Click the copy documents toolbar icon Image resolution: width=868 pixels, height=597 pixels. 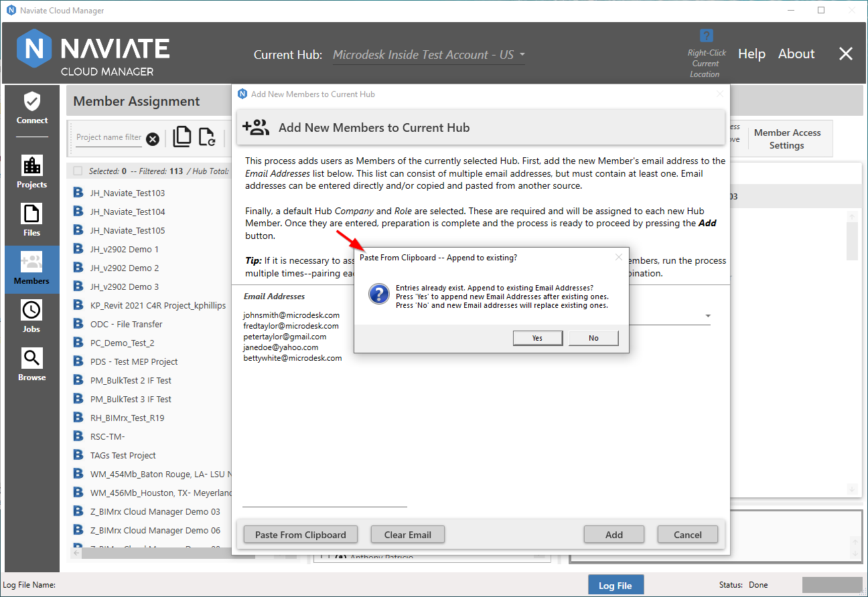point(182,137)
